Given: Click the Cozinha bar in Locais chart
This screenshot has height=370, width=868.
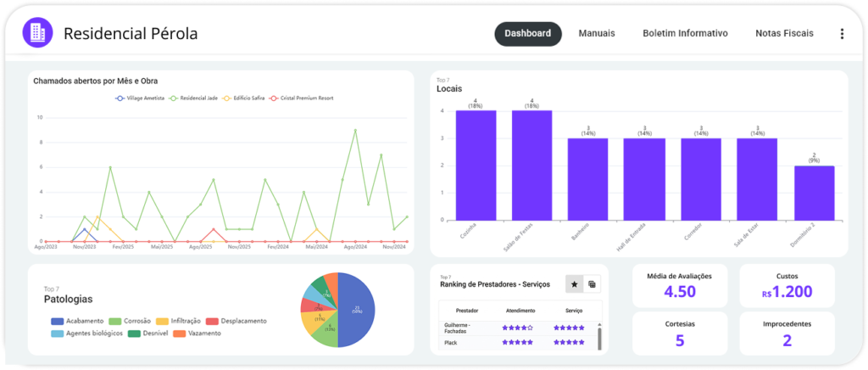Looking at the screenshot, I should tap(476, 165).
